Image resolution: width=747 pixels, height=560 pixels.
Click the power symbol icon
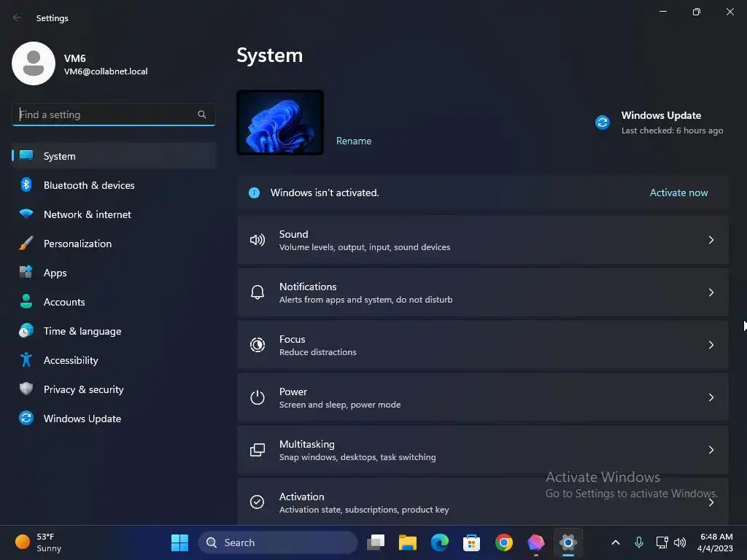coord(258,397)
